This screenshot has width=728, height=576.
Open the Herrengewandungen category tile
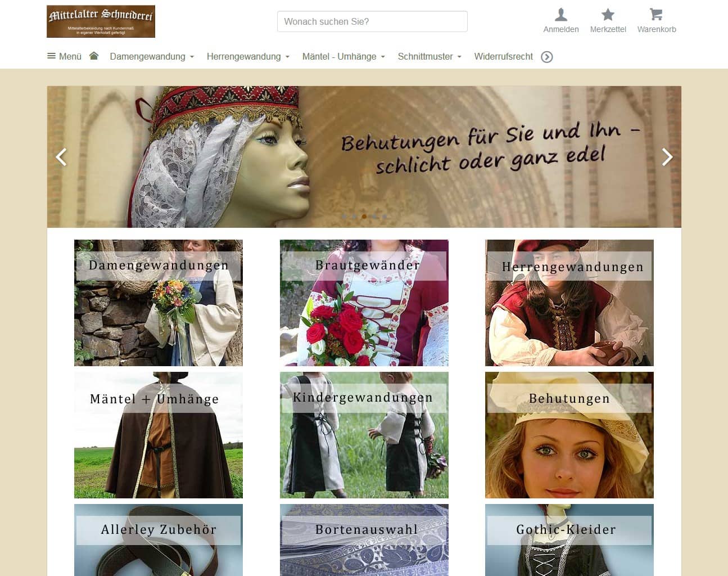(x=569, y=303)
